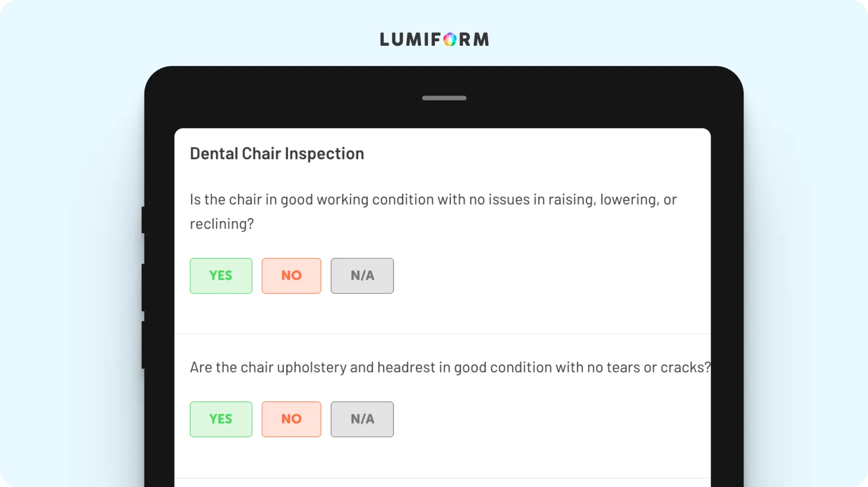Click the tablet's upper side button

(x=143, y=220)
